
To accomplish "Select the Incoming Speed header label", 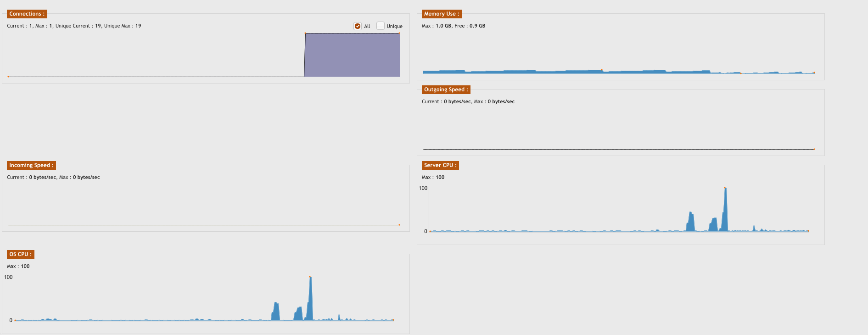I will [31, 165].
